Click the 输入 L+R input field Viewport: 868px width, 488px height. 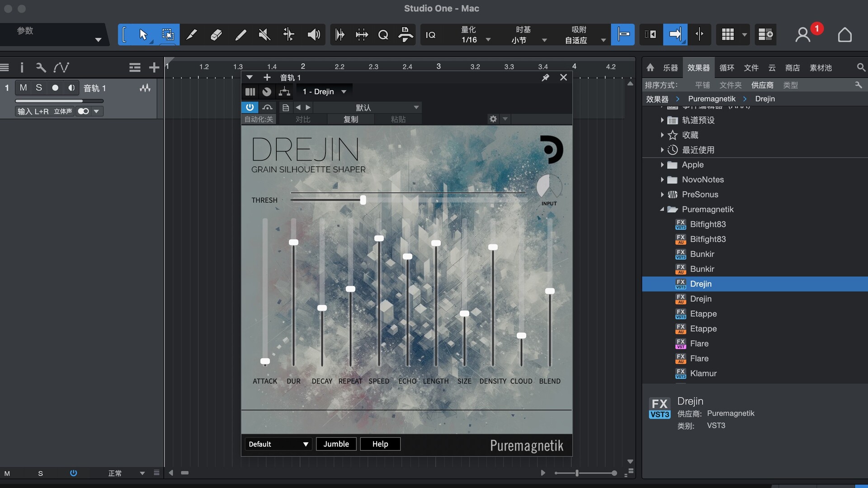(x=33, y=111)
